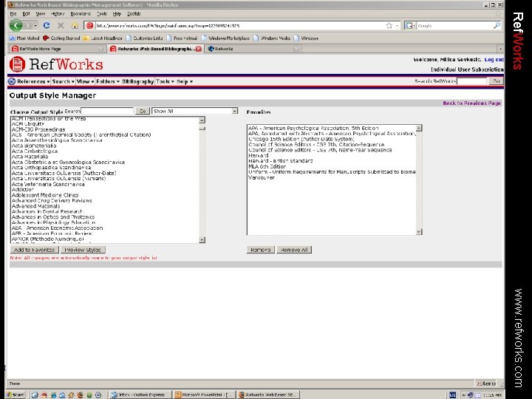Select Advanced Materials in output style list
The width and height of the screenshot is (532, 399).
pos(35,206)
